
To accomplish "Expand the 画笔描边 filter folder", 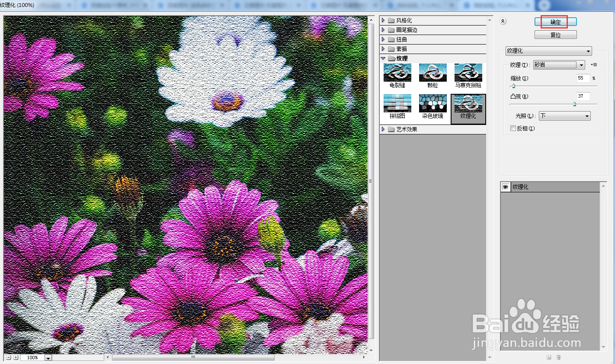I will click(x=383, y=30).
